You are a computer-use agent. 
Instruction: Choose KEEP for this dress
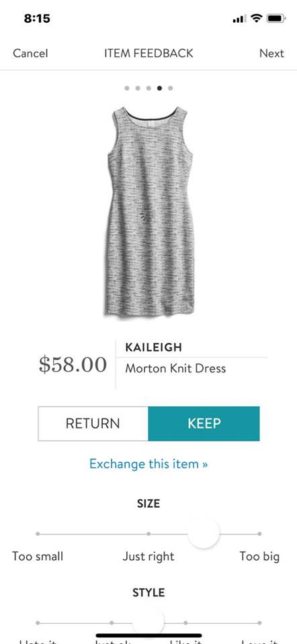click(204, 423)
